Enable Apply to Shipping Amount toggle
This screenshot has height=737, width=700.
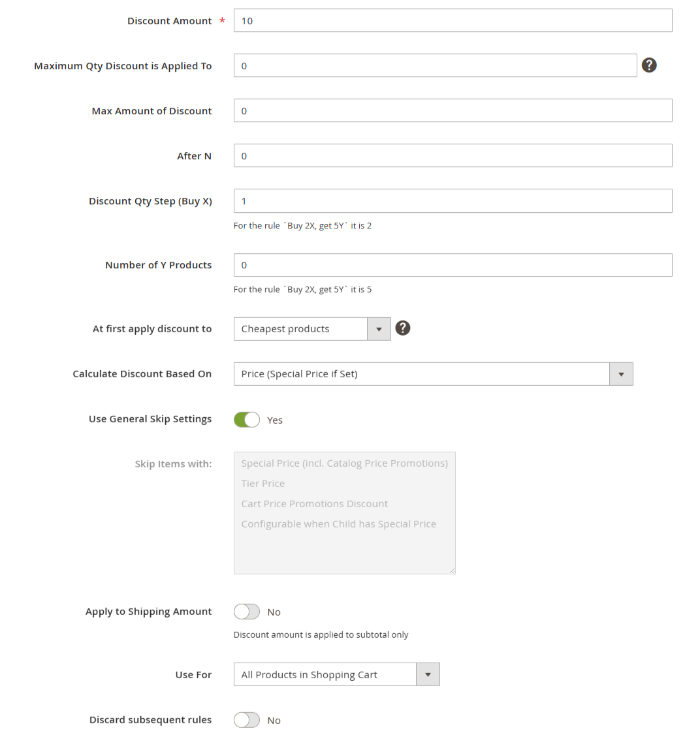coord(247,612)
